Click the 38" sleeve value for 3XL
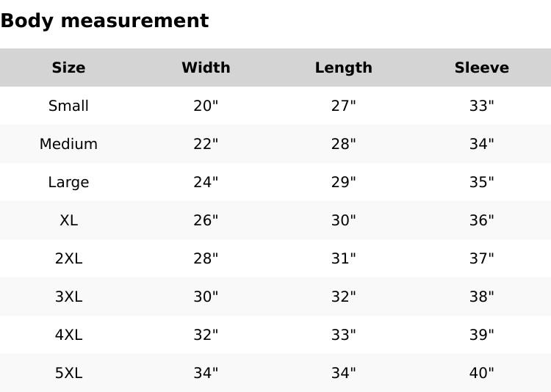Image resolution: width=551 pixels, height=392 pixels. point(481,297)
